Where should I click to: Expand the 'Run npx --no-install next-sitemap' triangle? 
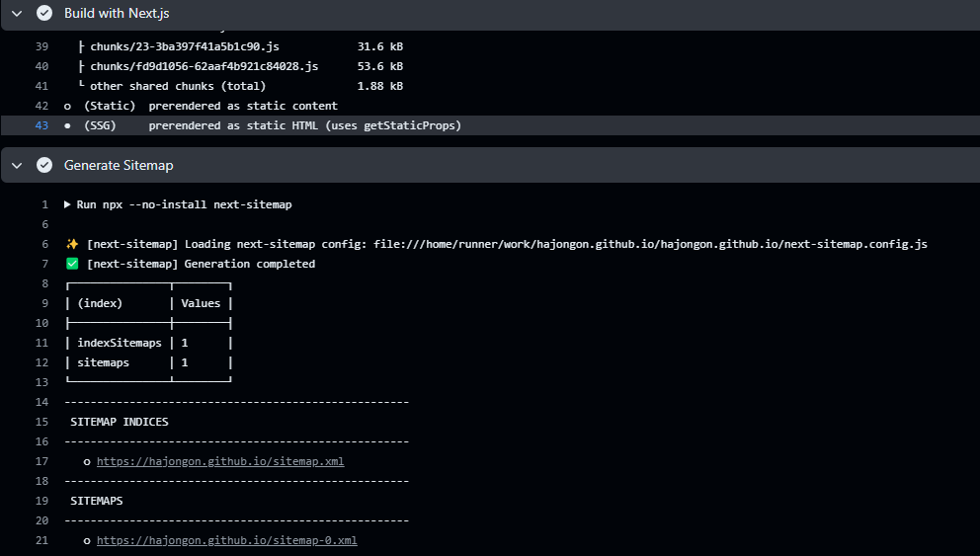click(x=67, y=204)
